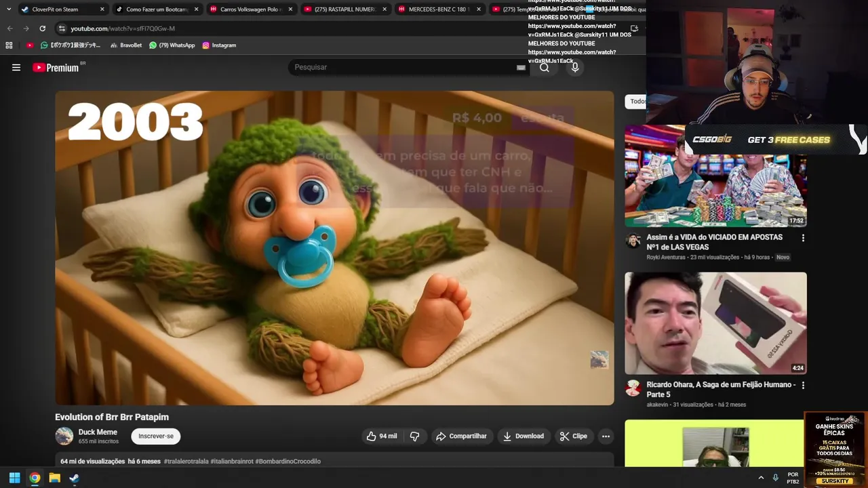Viewport: 868px width, 488px height.
Task: Open title 'Ricardo Ohara, A Saga de um Feijão'
Action: coord(721,389)
